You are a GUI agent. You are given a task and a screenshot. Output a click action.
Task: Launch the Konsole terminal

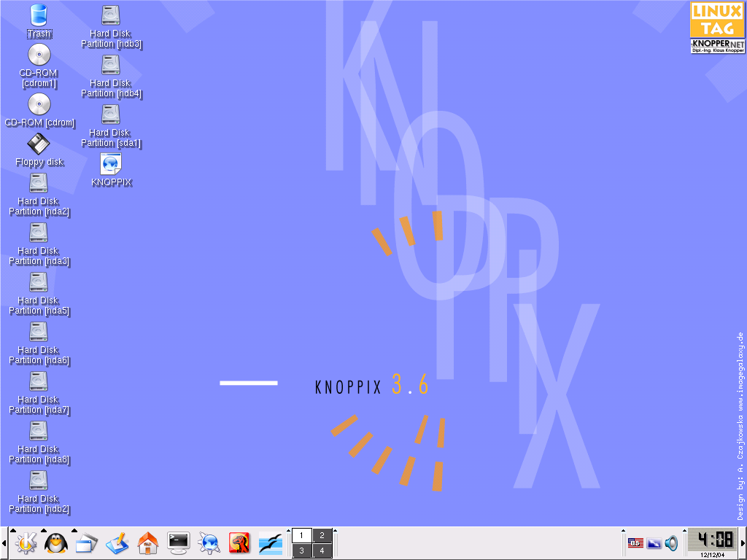pyautogui.click(x=179, y=543)
